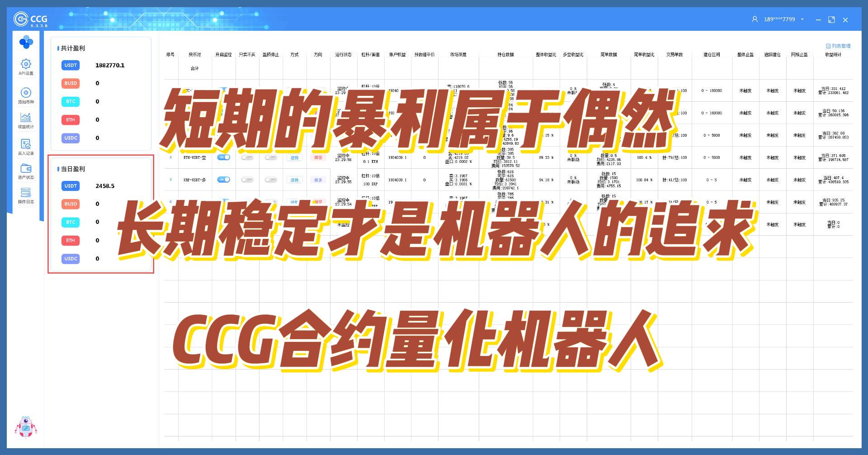
Task: Click the 持仓数据 column header
Action: click(x=505, y=54)
